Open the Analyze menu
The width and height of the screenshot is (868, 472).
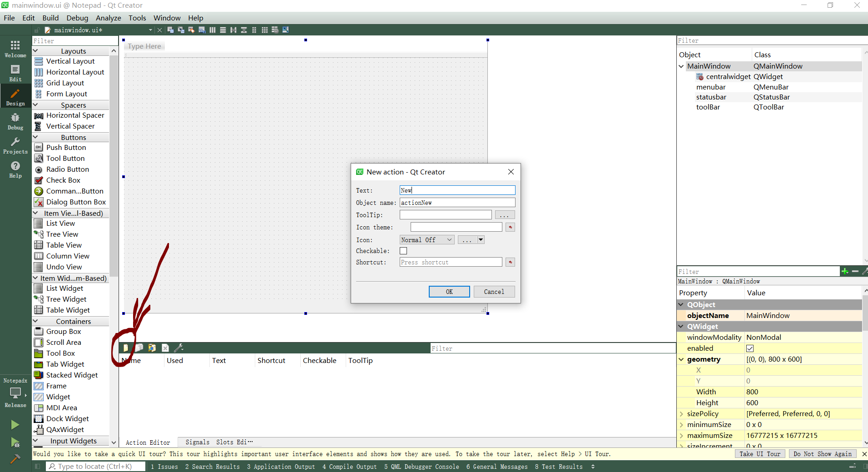click(108, 18)
